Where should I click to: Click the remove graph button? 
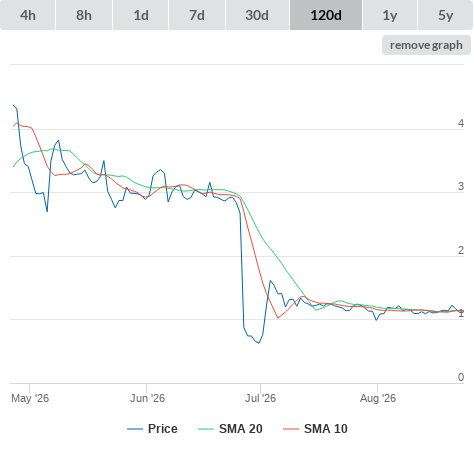tap(426, 45)
